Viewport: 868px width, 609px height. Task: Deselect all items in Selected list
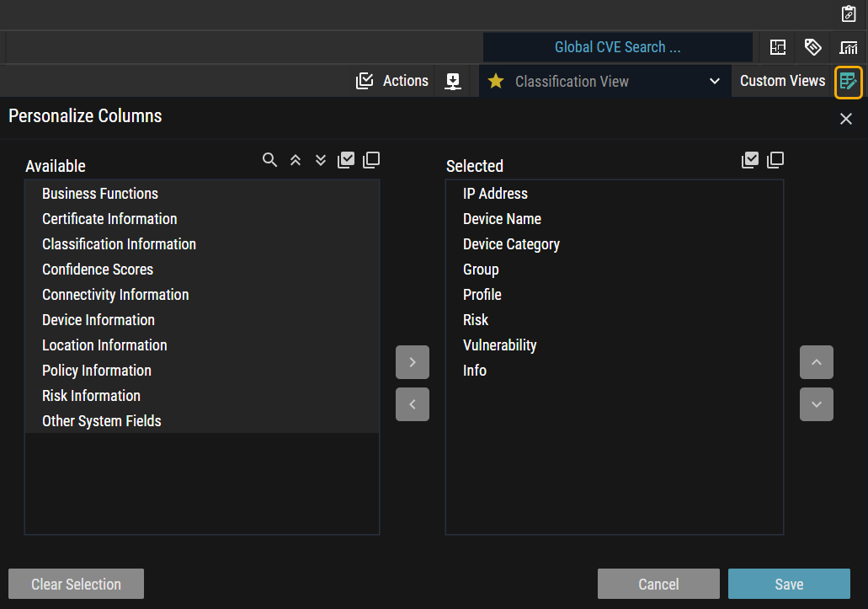[775, 160]
